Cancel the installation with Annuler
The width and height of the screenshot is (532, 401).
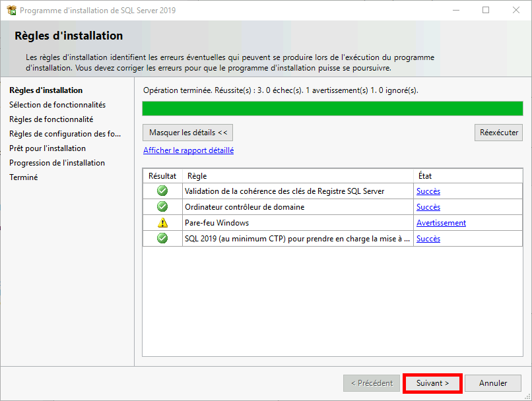click(x=492, y=383)
